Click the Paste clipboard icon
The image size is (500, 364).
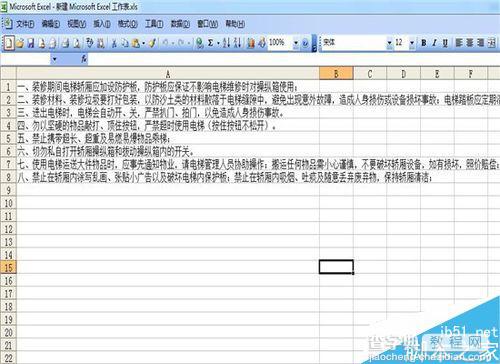point(135,43)
